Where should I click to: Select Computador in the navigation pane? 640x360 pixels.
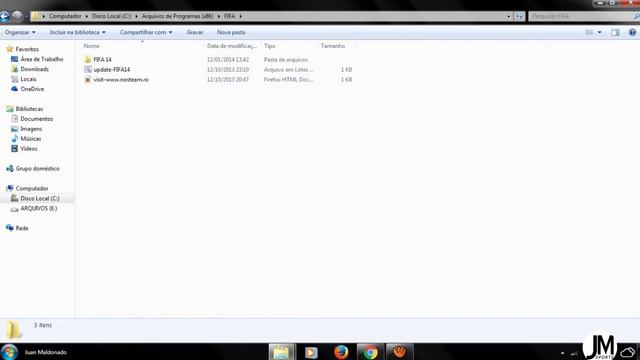coord(32,188)
